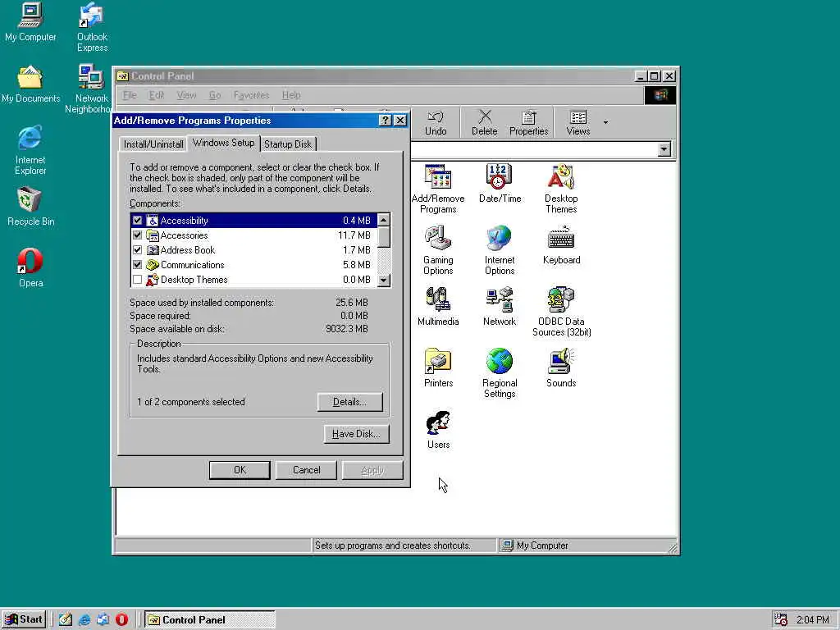
Task: Click the Views toolbar button
Action: pos(578,123)
